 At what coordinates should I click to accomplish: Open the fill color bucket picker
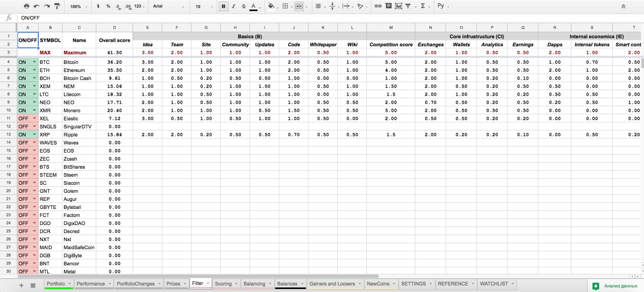(272, 7)
